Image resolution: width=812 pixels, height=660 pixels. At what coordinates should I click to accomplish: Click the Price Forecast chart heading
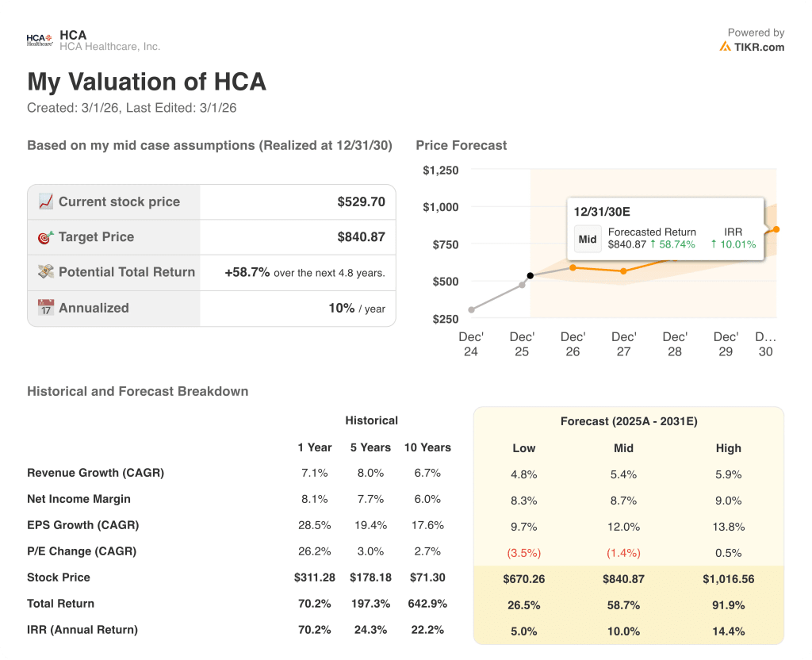click(462, 145)
